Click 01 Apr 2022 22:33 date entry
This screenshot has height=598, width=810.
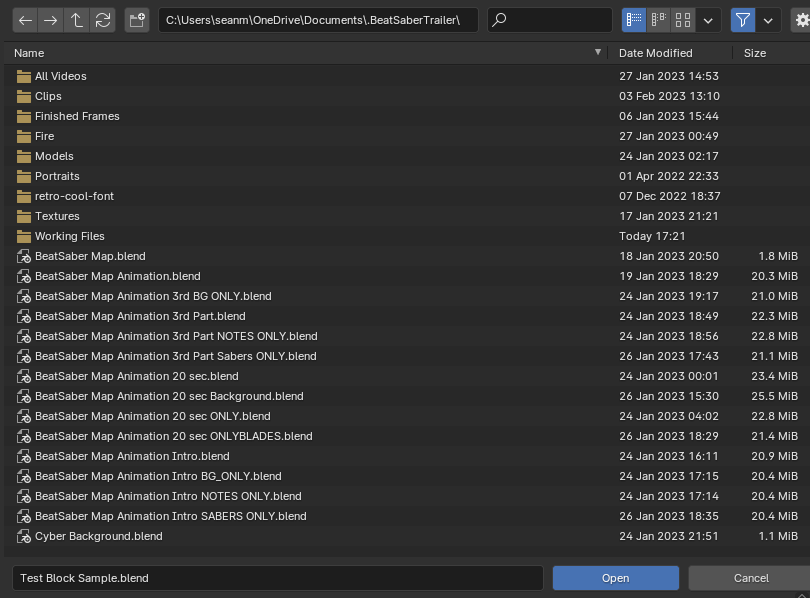click(x=669, y=176)
